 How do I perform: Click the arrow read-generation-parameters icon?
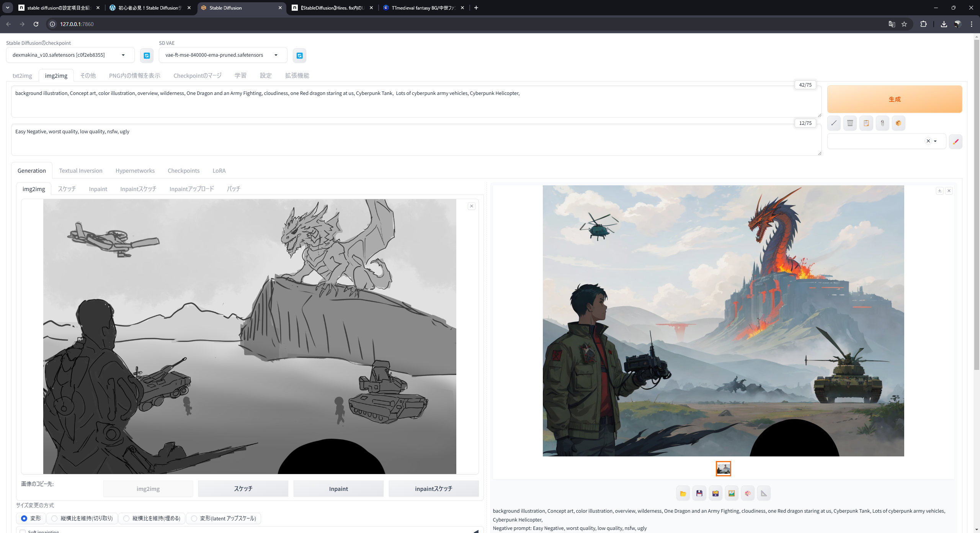(834, 123)
